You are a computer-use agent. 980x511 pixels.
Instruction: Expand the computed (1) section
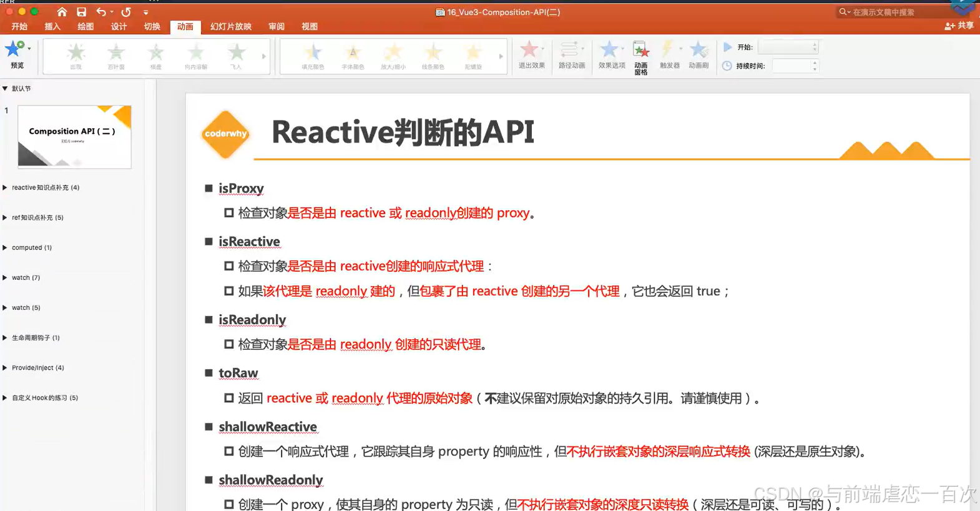pos(5,247)
